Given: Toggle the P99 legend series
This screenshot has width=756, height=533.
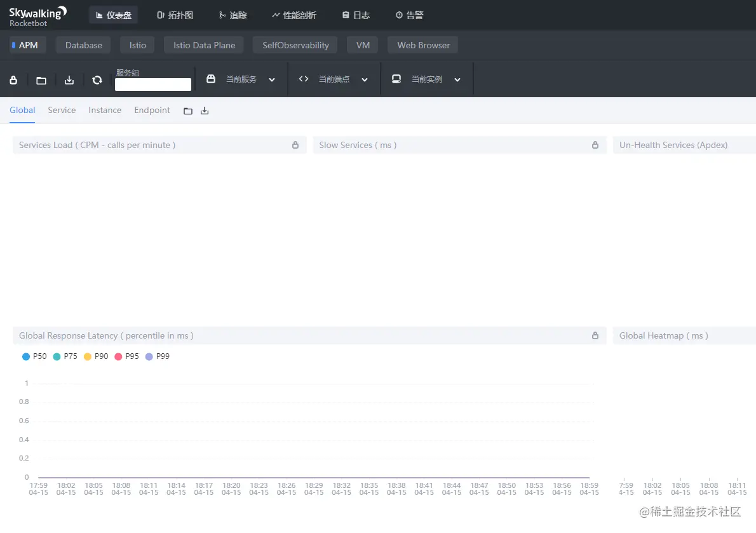Looking at the screenshot, I should (x=157, y=356).
